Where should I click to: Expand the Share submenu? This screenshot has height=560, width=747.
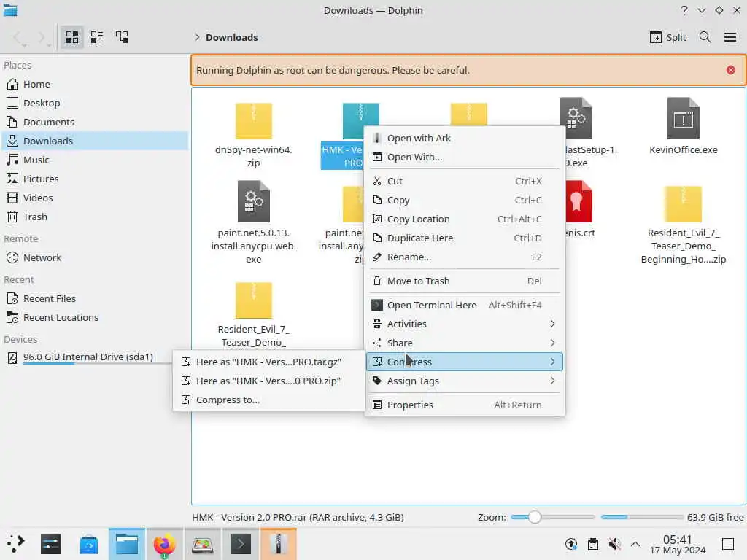coord(465,343)
